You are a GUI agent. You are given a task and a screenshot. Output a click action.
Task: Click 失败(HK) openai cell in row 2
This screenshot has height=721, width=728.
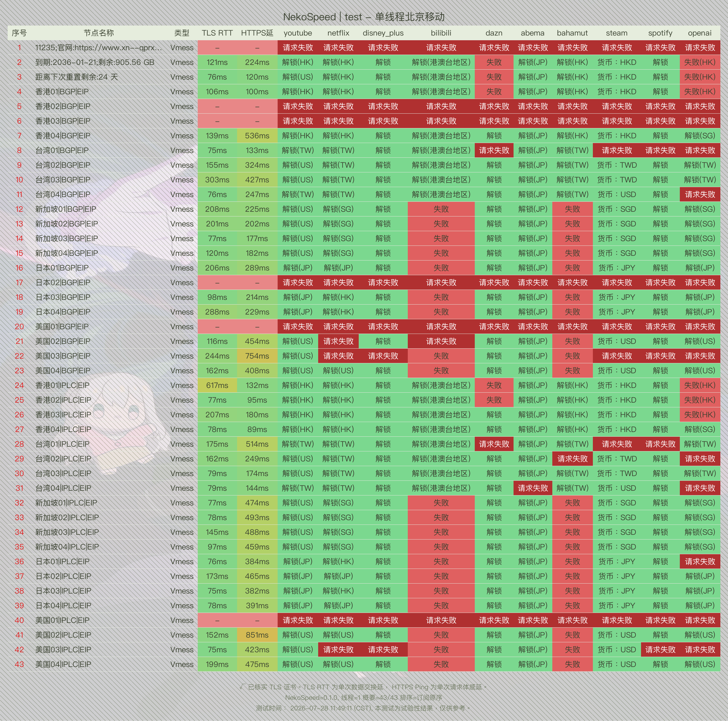pos(700,62)
